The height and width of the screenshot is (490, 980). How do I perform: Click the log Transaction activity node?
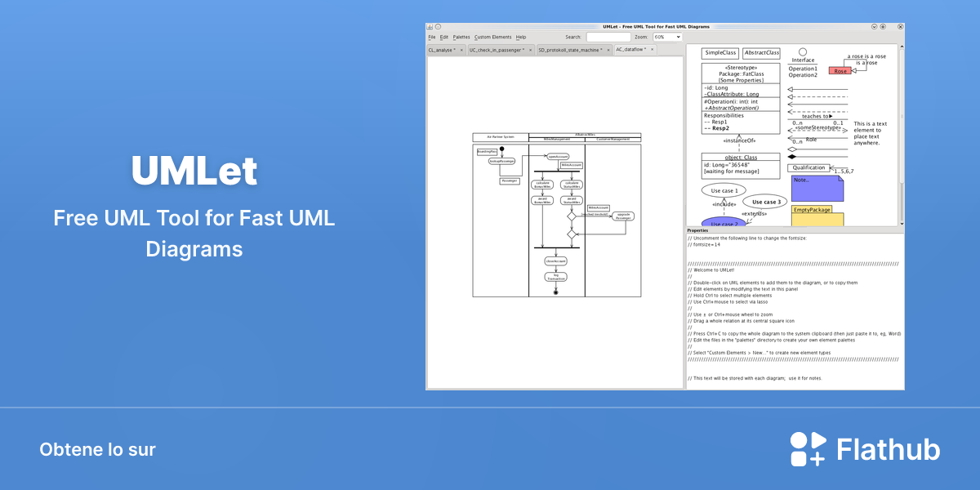tap(555, 277)
